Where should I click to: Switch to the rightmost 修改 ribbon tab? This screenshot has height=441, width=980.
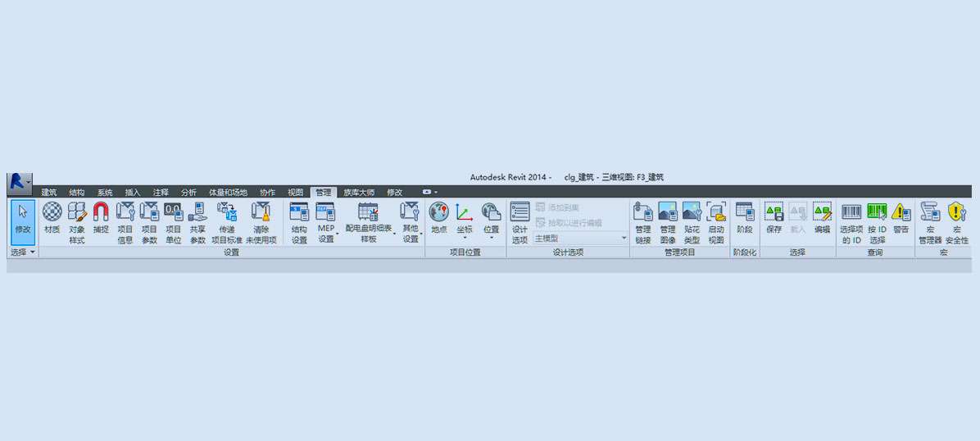(x=395, y=193)
